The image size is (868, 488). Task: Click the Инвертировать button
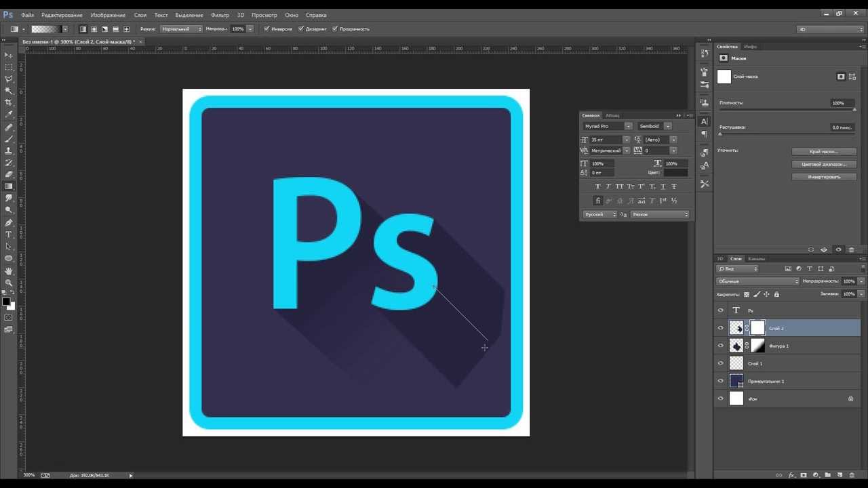(824, 177)
